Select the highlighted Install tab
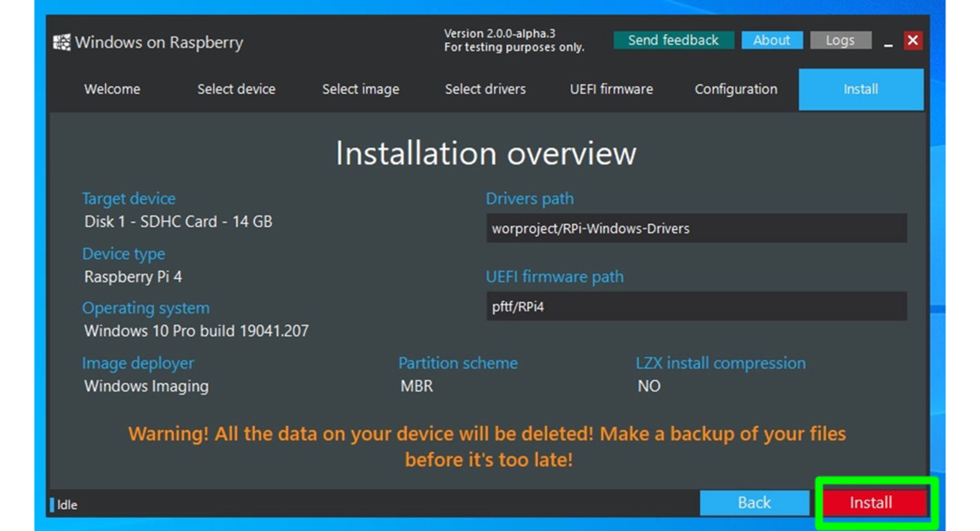Viewport: 980px width, 531px height. [x=861, y=89]
